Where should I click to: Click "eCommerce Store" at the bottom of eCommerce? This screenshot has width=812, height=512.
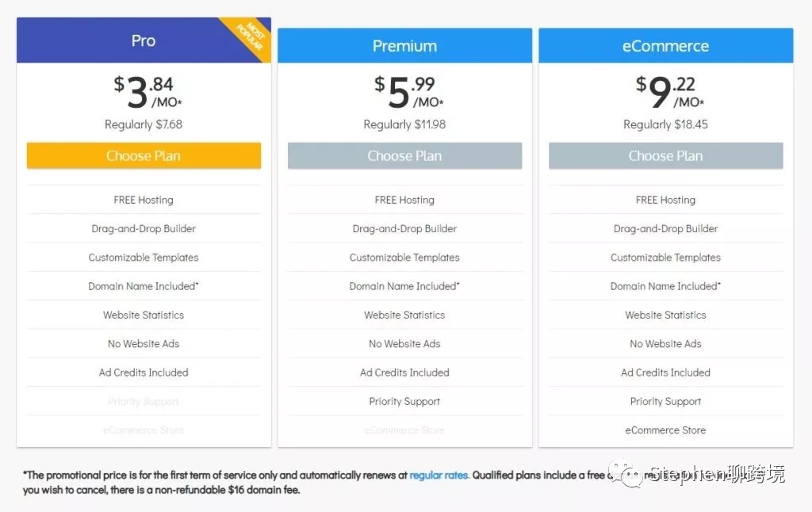pyautogui.click(x=665, y=430)
